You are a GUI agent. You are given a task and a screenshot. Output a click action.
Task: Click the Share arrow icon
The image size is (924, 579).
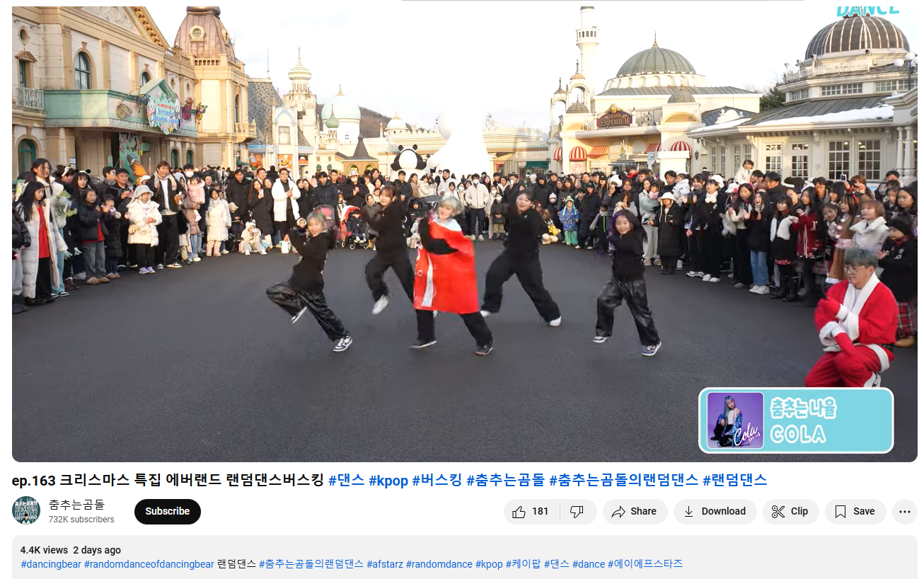pos(618,512)
